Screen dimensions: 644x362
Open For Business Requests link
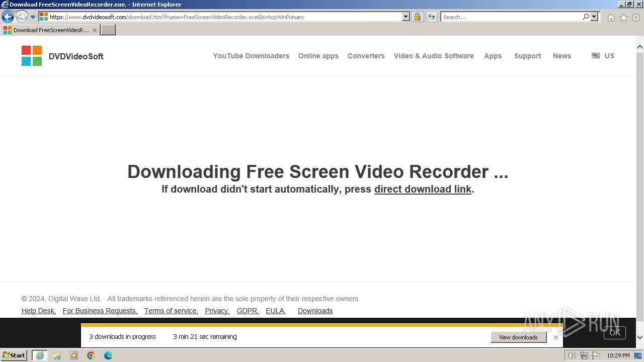point(100,311)
